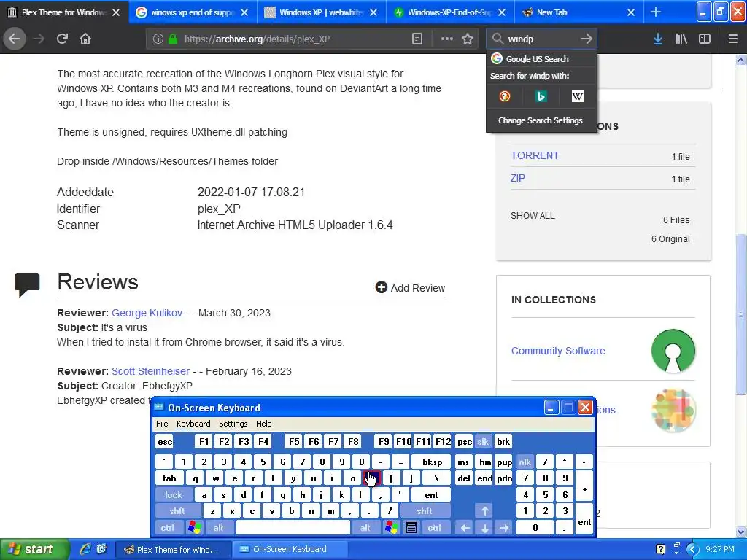
Task: Open the Firefox hamburger menu
Action: click(x=732, y=39)
